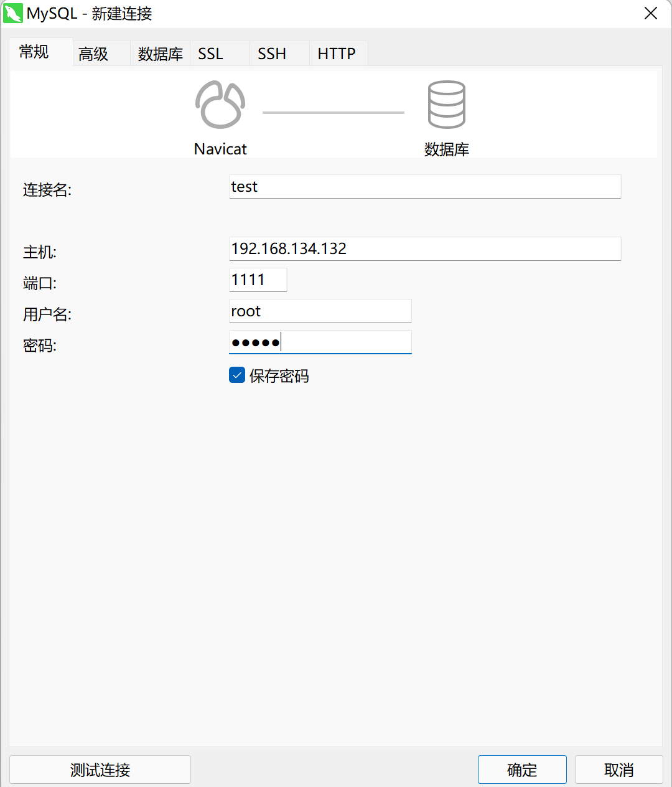Switch to the 高级 tab
Viewport: 672px width, 787px height.
pyautogui.click(x=92, y=53)
